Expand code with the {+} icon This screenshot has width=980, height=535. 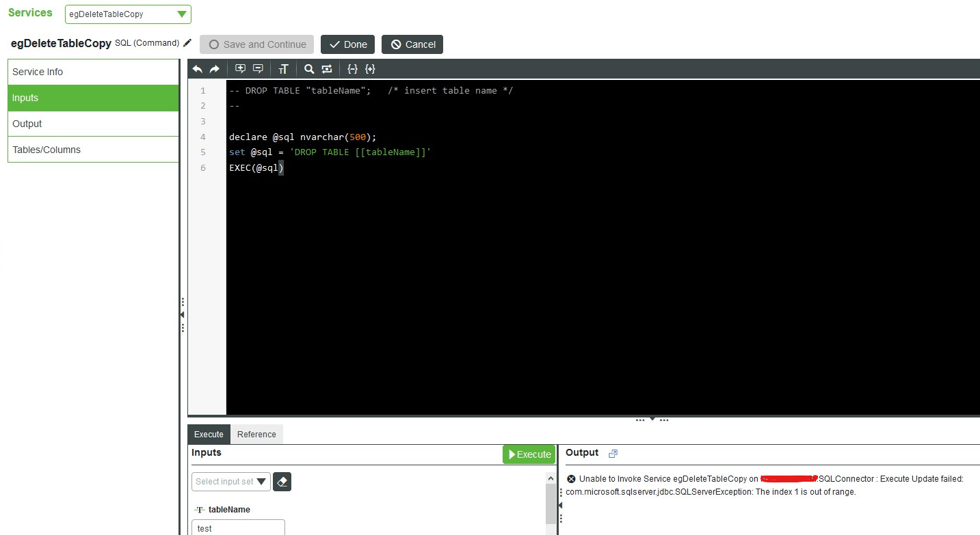coord(370,69)
